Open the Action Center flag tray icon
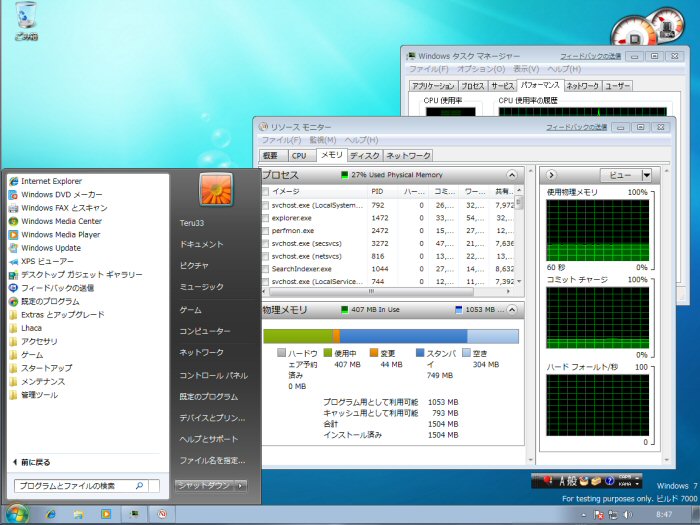700x525 pixels. pos(599,515)
